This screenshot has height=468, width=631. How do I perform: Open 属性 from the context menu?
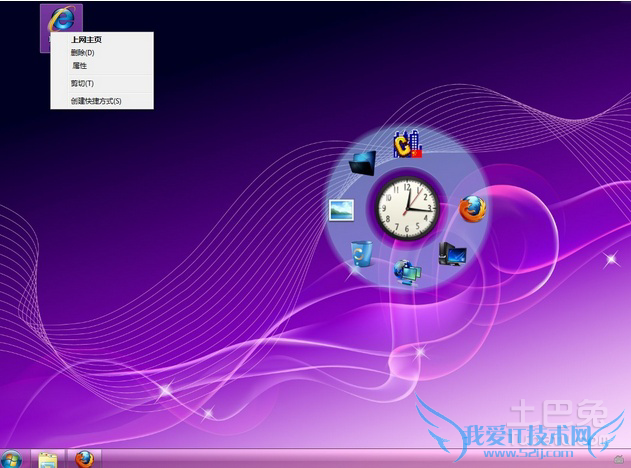[79, 65]
